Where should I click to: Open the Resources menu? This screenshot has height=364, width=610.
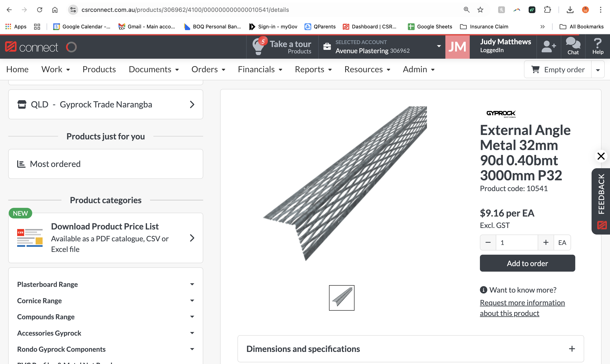367,69
